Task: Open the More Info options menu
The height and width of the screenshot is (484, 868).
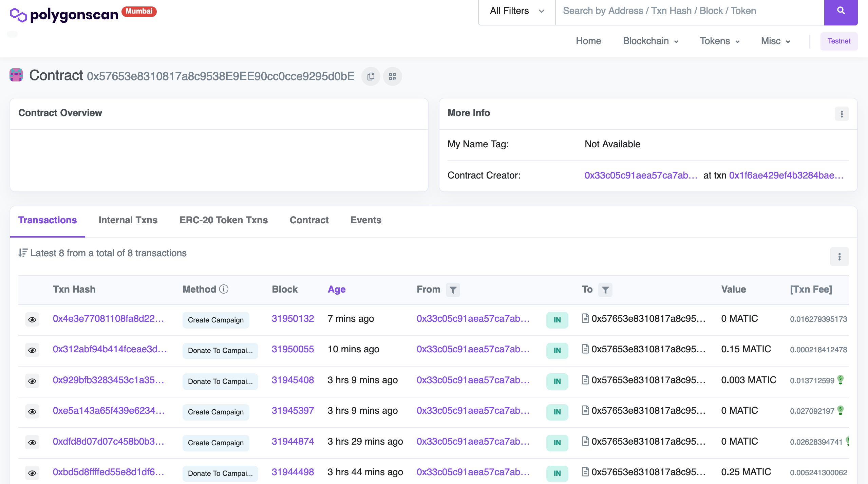Action: pyautogui.click(x=841, y=114)
